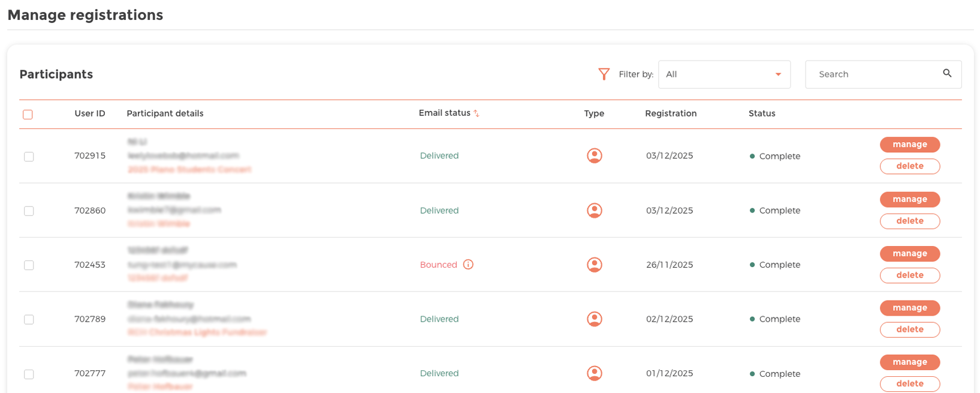980x393 pixels.
Task: Tick the select-all checkbox in header
Action: coord(28,115)
